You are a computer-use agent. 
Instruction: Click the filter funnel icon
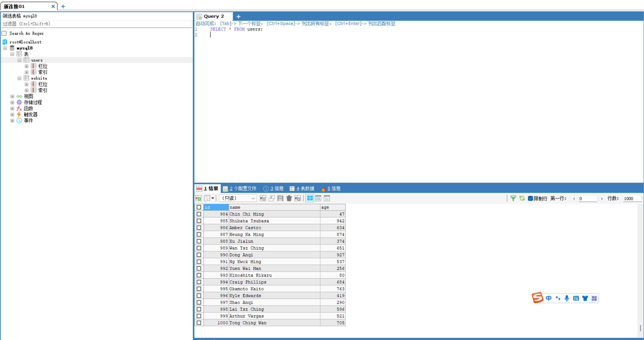tap(513, 198)
